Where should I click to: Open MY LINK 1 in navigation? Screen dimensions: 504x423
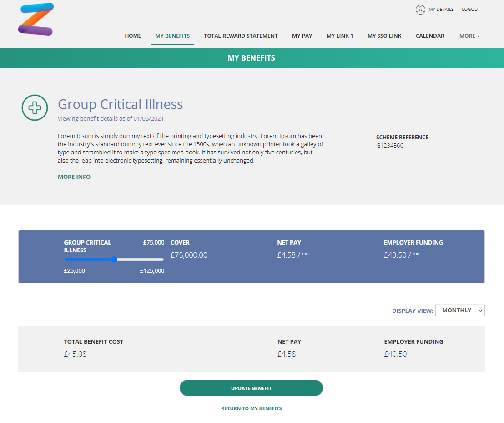click(x=340, y=36)
